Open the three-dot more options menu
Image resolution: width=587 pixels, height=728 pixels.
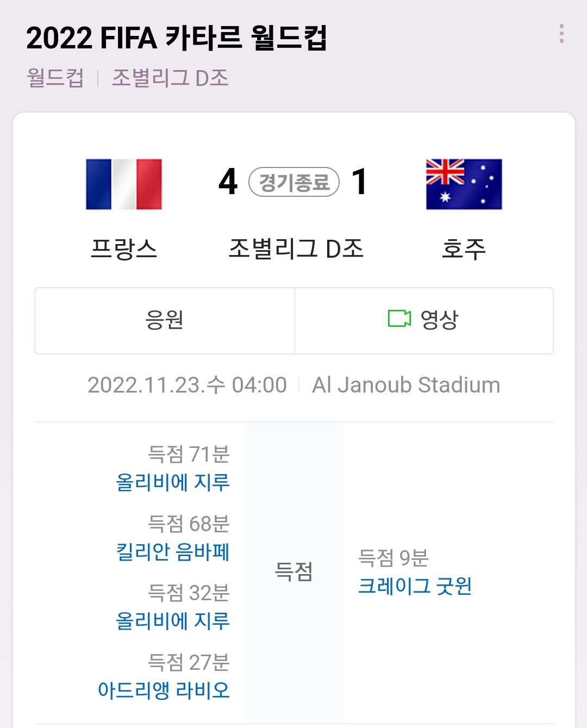click(561, 34)
